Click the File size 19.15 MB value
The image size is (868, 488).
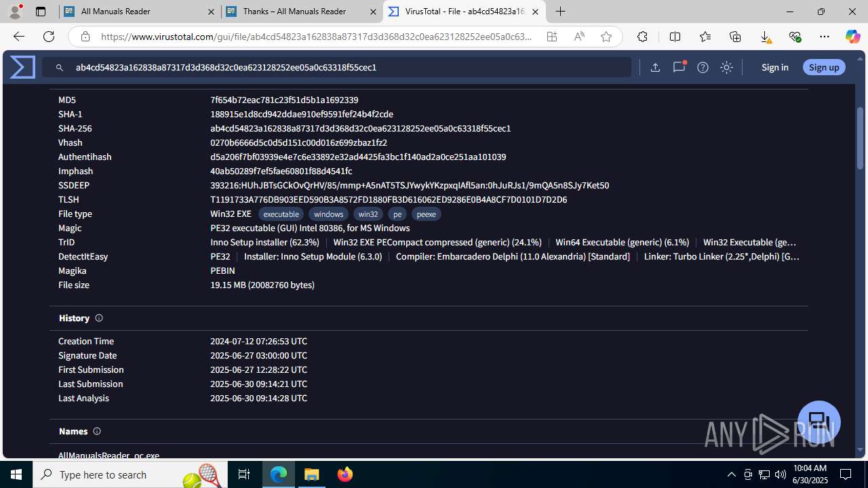click(x=262, y=285)
